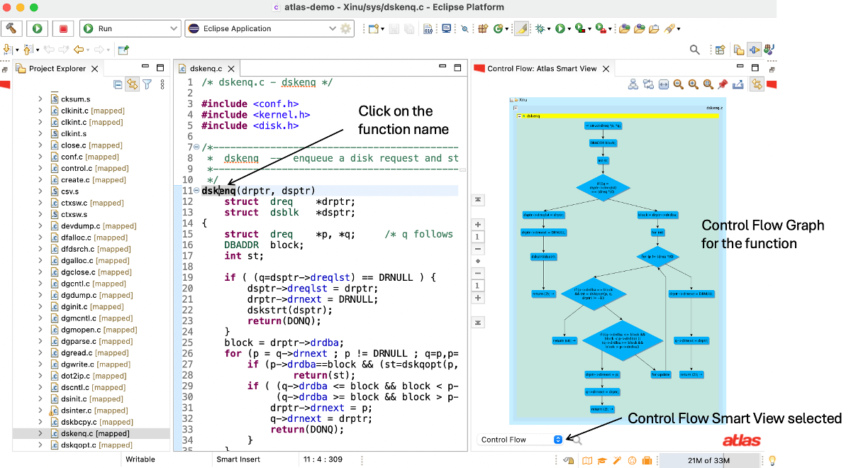Click the Project Explorer filter funnel icon
This screenshot has width=868, height=468.
click(147, 84)
